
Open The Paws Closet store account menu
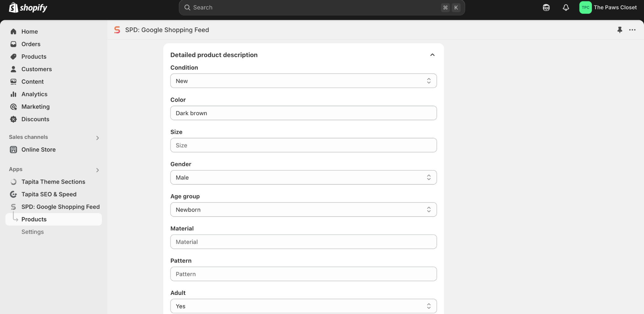[x=608, y=8]
